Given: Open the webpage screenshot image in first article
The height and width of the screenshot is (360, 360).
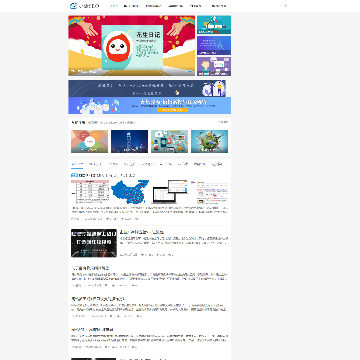Looking at the screenshot, I should [x=210, y=192].
